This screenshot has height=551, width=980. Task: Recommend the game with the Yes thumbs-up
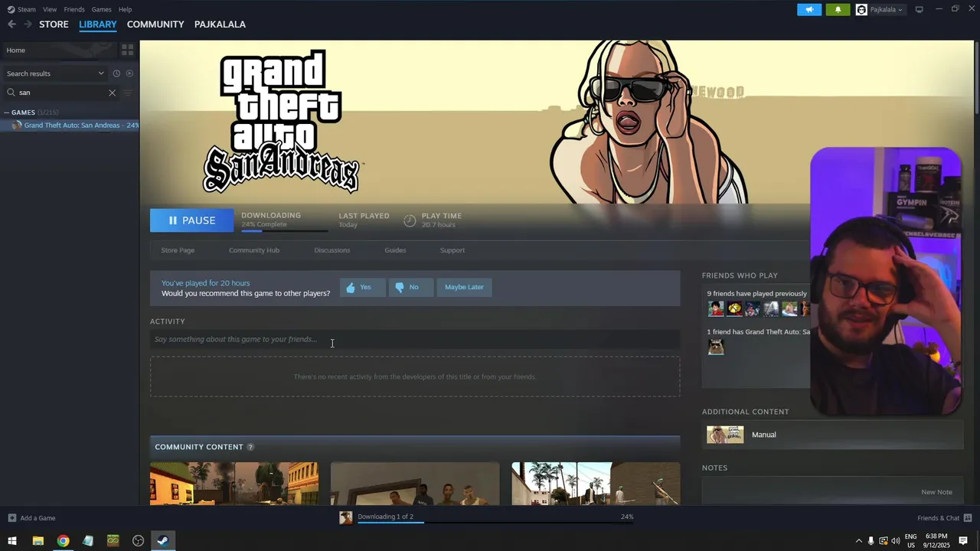[362, 287]
